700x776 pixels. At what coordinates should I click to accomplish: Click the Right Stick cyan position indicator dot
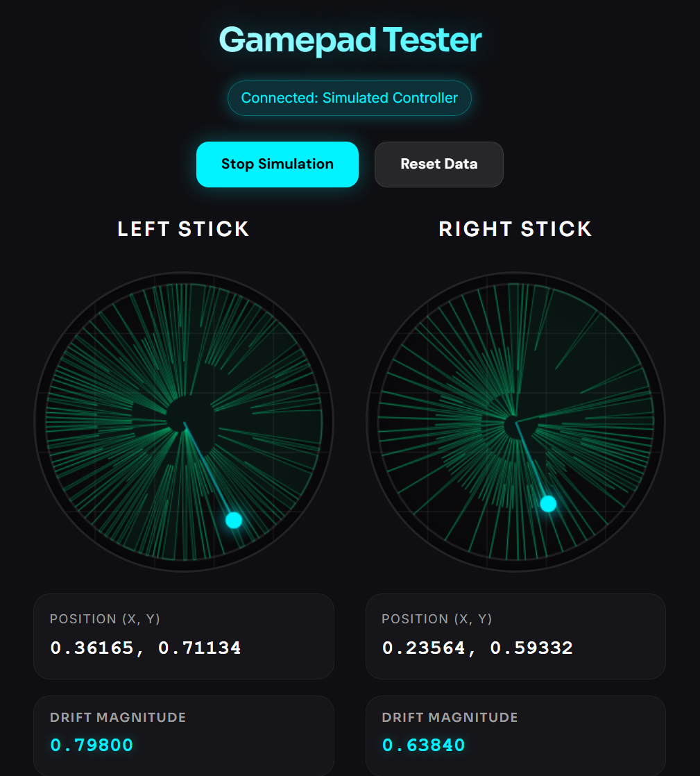click(548, 504)
